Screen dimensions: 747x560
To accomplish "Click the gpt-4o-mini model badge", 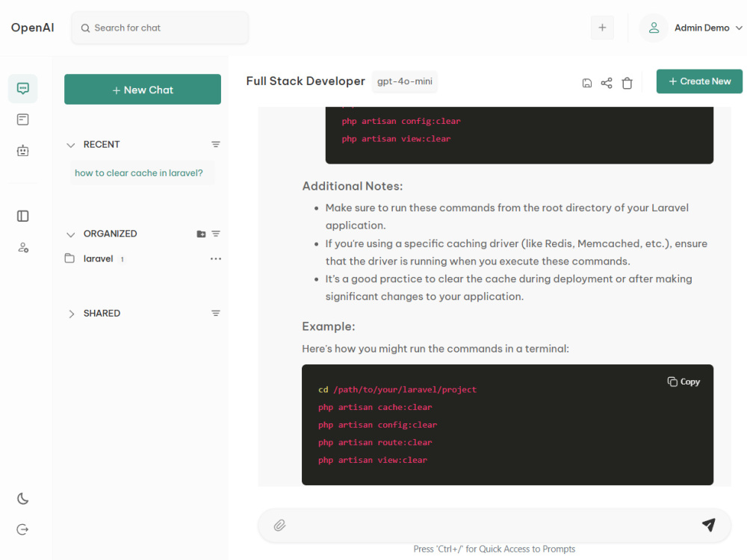I will [404, 81].
